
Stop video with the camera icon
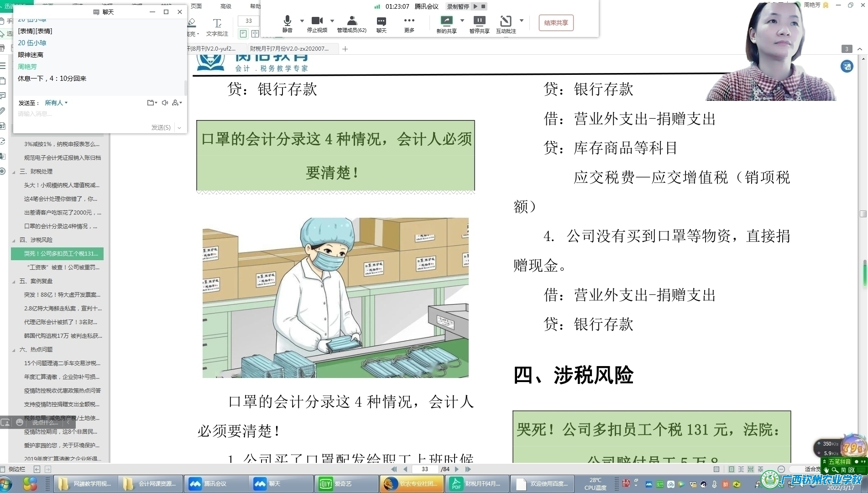tap(317, 23)
